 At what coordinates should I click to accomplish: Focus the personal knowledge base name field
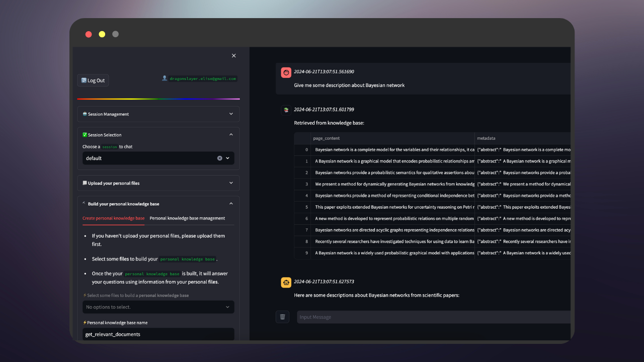click(x=158, y=334)
